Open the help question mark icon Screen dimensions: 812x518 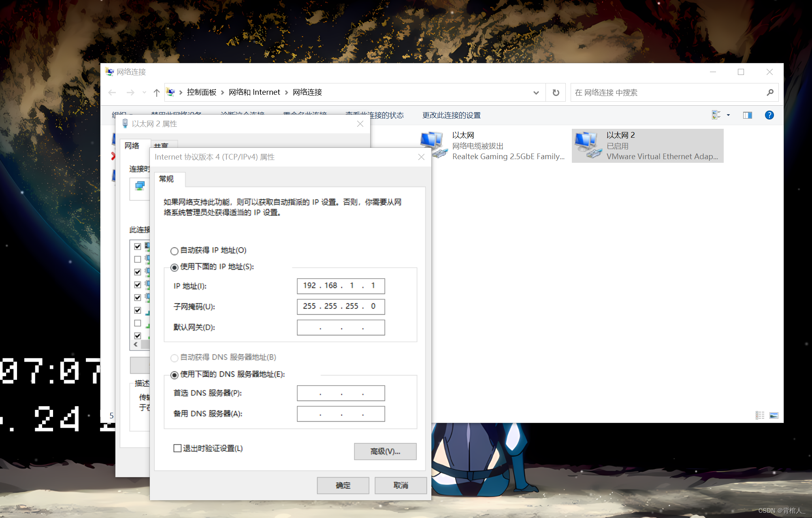769,115
